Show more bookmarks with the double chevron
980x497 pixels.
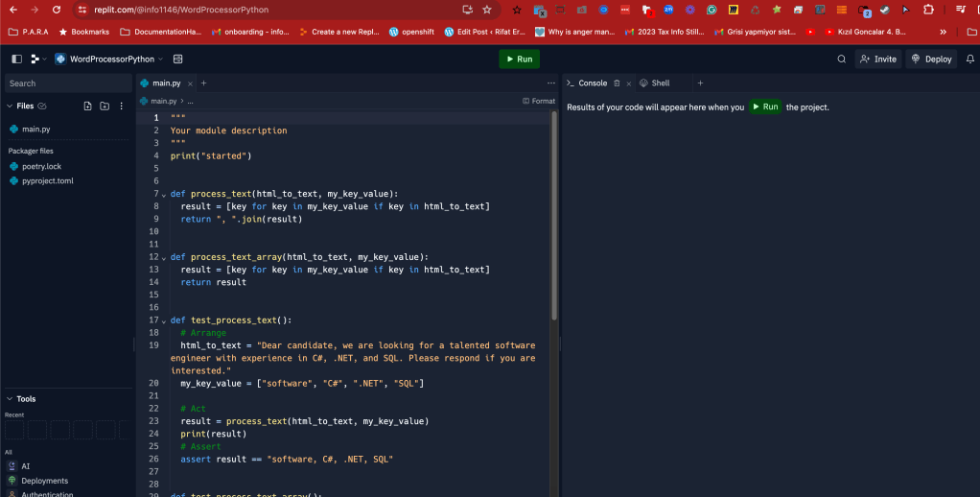[x=943, y=32]
